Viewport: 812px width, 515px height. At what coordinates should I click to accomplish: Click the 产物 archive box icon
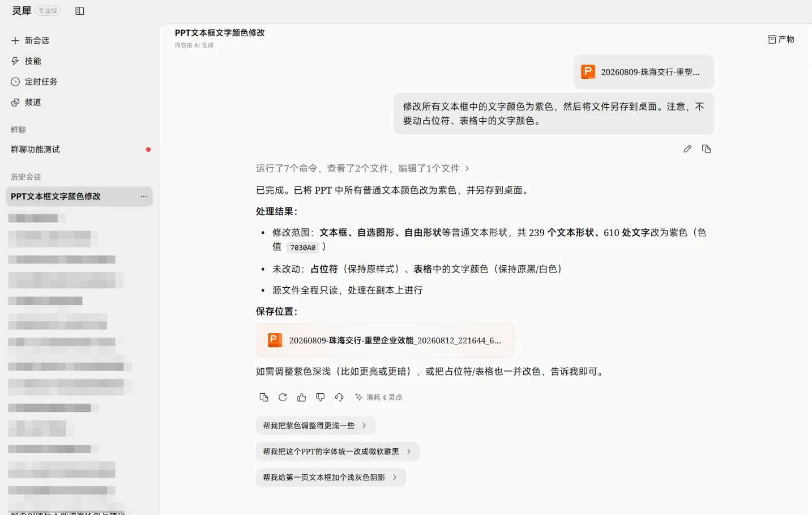[x=772, y=39]
